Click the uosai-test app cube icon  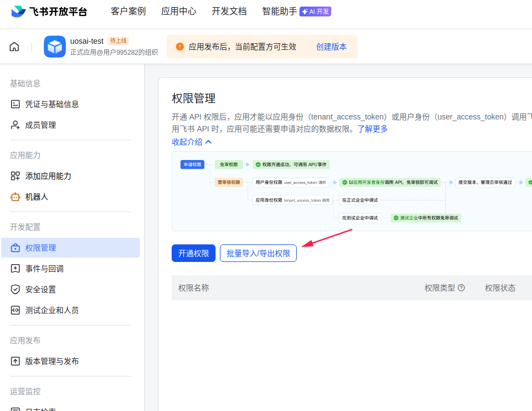55,47
